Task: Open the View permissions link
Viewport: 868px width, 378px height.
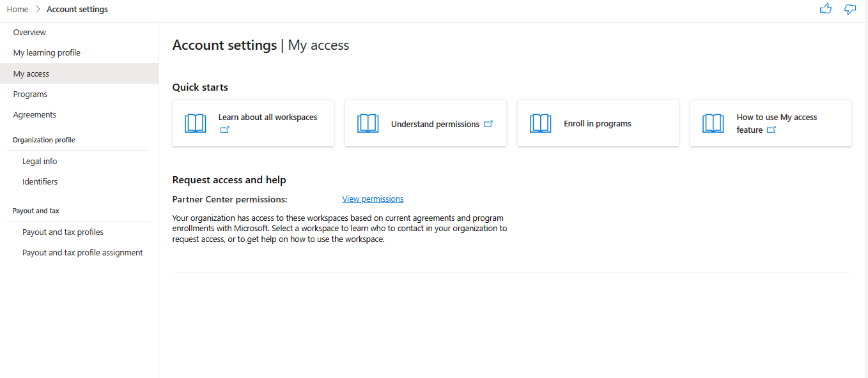Action: (373, 199)
